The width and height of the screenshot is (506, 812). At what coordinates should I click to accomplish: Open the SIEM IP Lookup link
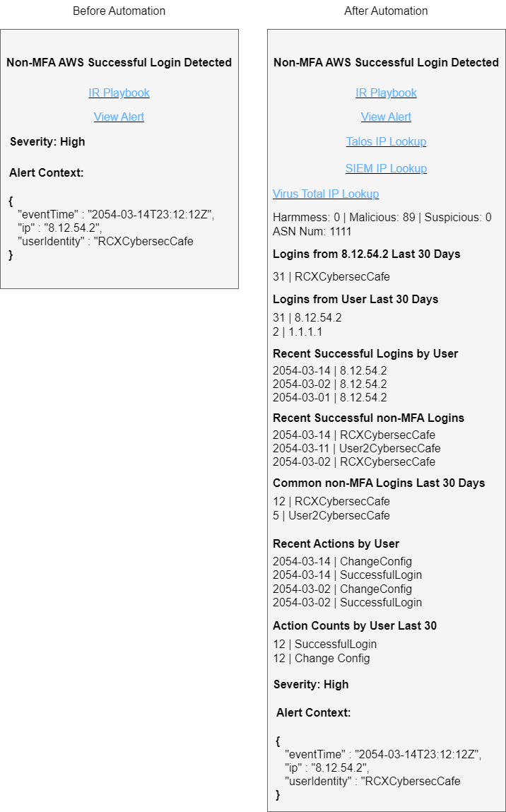coord(386,168)
